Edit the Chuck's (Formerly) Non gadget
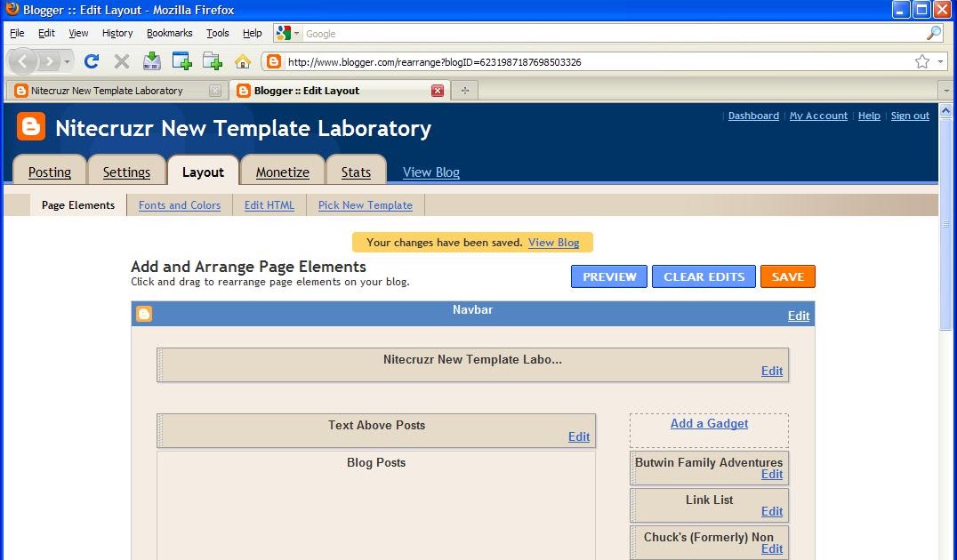The image size is (957, 560). coord(771,549)
